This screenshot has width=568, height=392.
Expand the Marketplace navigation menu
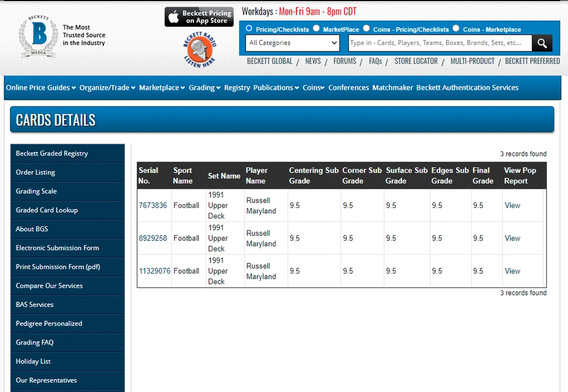162,88
